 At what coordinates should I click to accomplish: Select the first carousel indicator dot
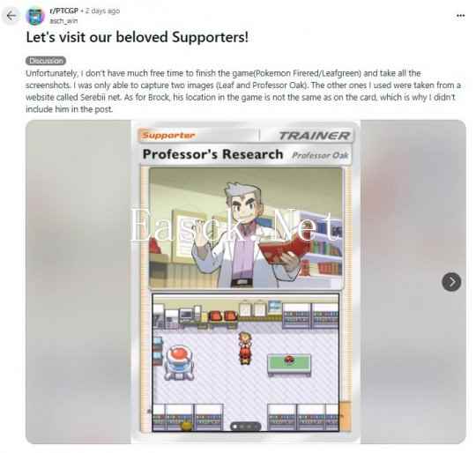[x=234, y=427]
